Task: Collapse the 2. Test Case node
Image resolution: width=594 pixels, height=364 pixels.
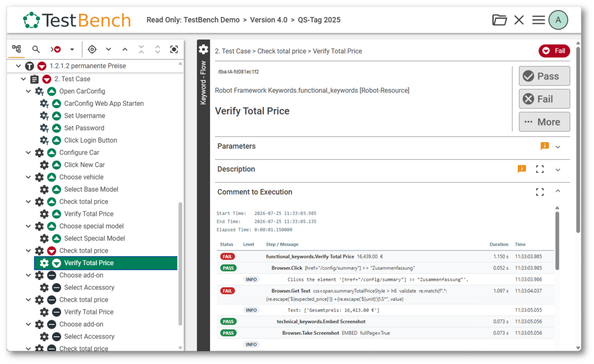Action: 23,79
